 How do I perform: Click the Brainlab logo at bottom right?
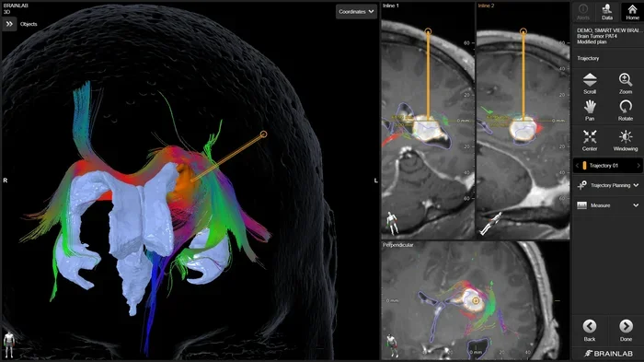click(609, 354)
